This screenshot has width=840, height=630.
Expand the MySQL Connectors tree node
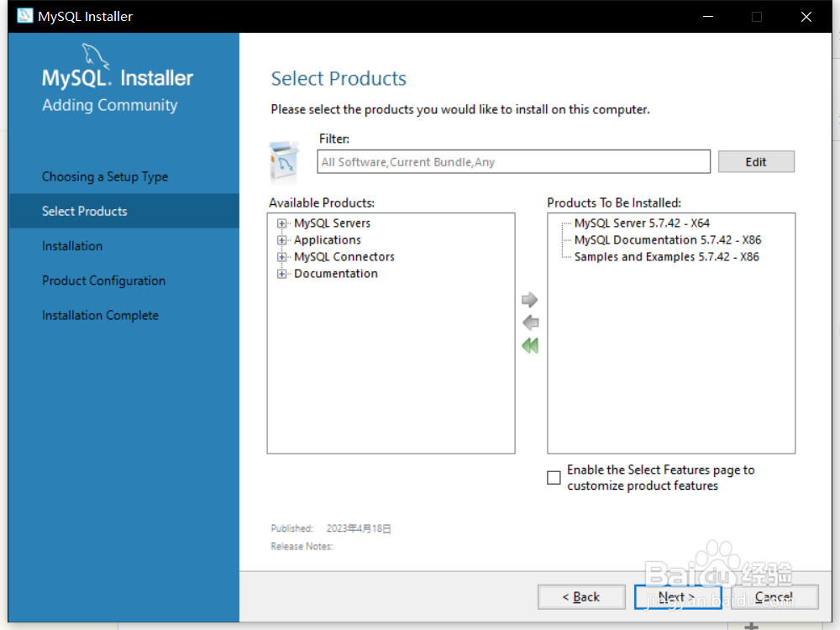tap(281, 257)
